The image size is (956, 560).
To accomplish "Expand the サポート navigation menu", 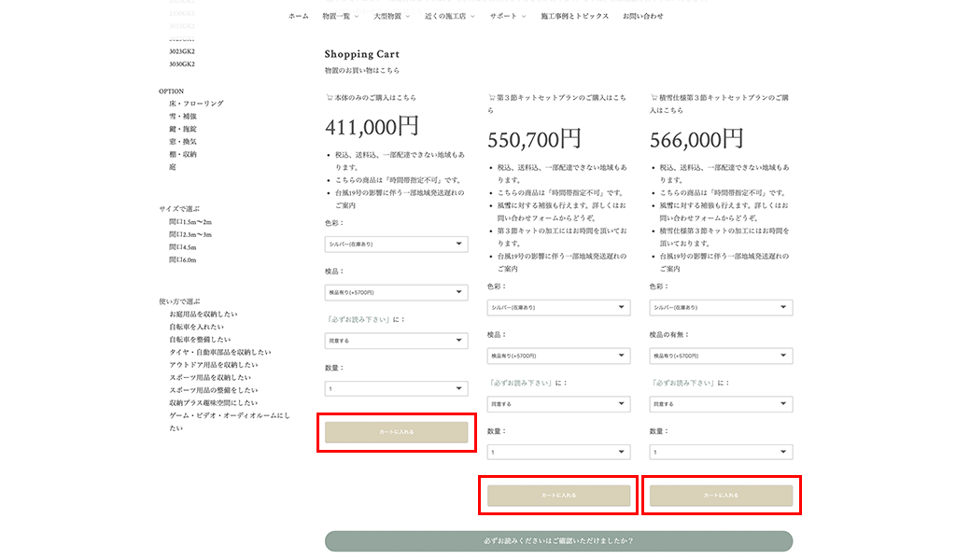I will 508,17.
